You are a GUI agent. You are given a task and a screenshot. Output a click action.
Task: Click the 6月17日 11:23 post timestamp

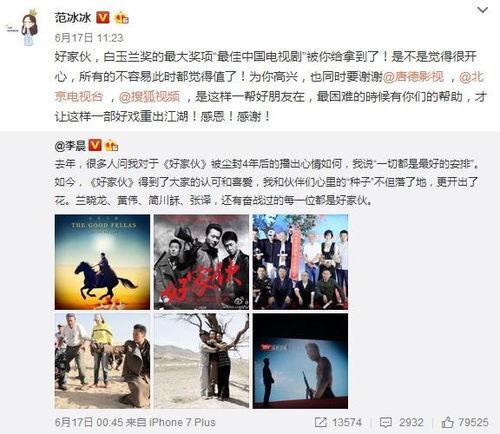click(x=89, y=38)
